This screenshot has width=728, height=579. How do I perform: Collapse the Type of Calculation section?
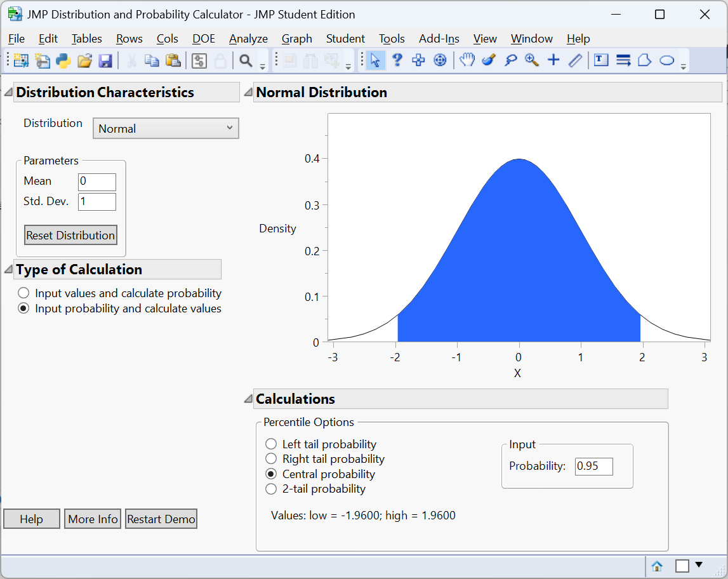(x=8, y=270)
